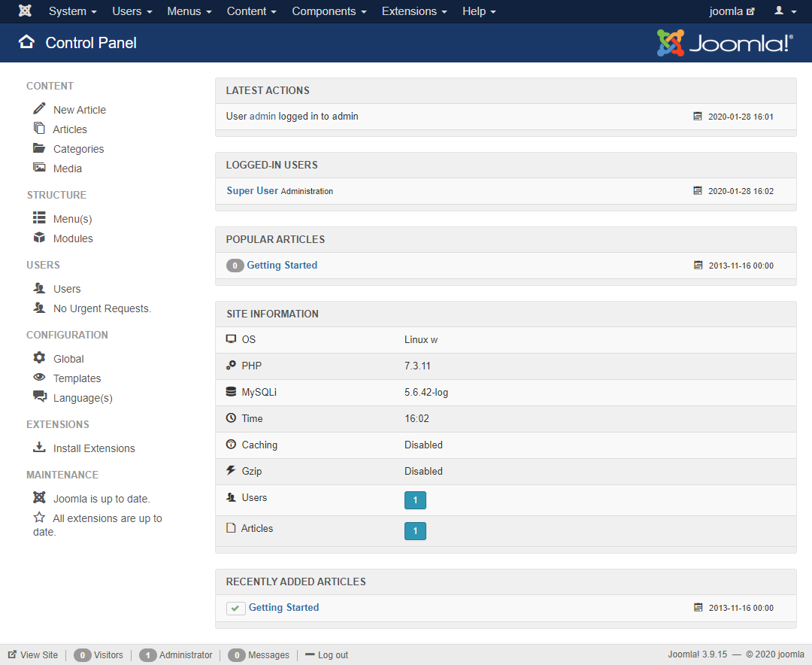Viewport: 812px width, 665px height.
Task: Click the pencil icon beside New Article
Action: pyautogui.click(x=39, y=109)
